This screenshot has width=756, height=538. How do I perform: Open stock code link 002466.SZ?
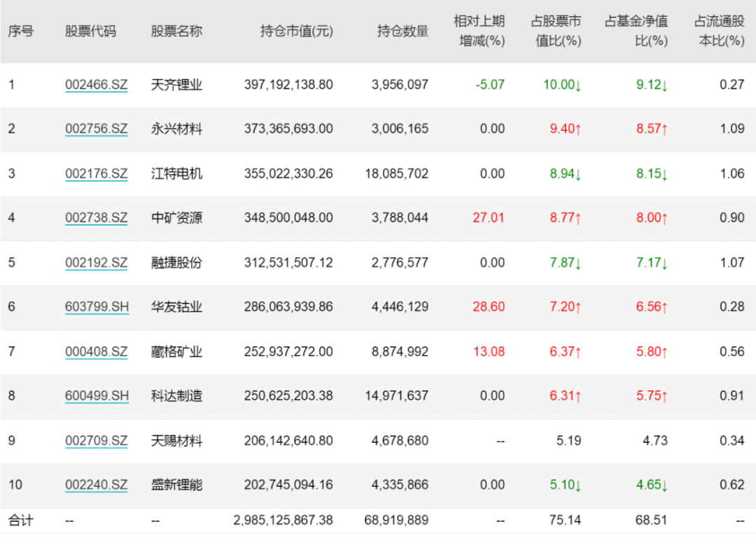coord(97,85)
